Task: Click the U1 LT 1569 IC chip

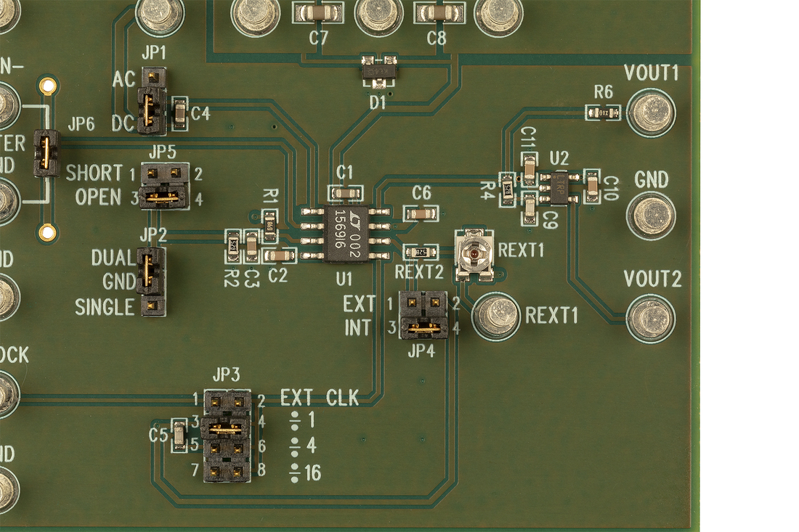Action: pos(345,234)
